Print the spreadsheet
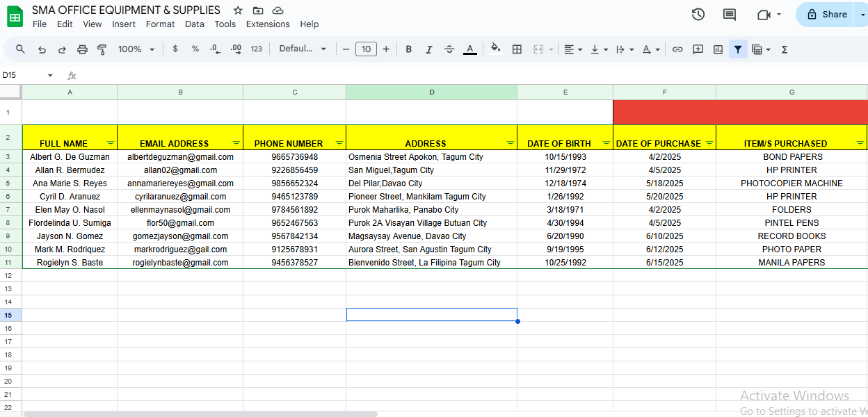Viewport: 868px width, 417px height. coord(82,49)
